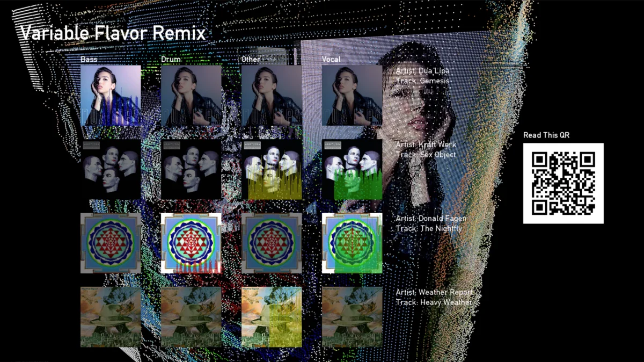Expand the Drum column
This screenshot has height=362, width=644.
170,59
